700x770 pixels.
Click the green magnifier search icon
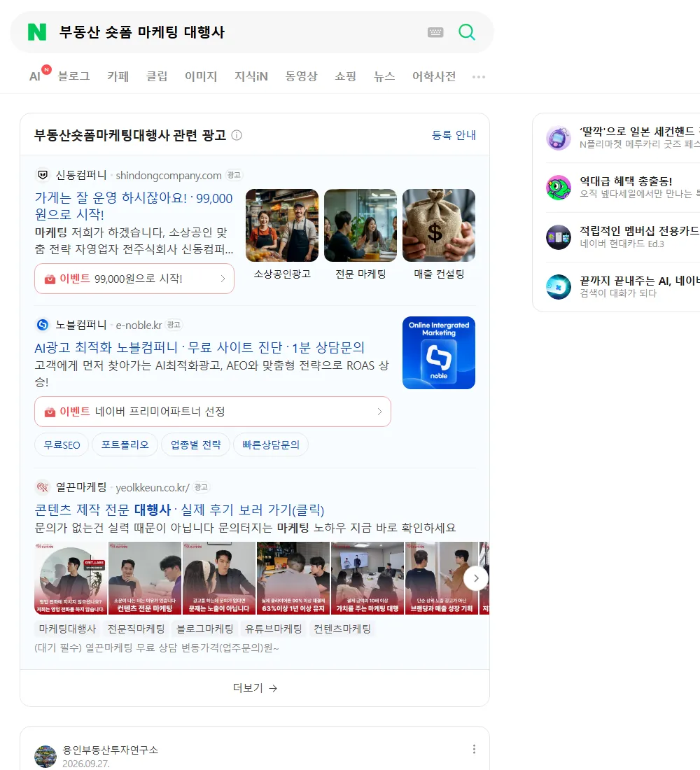tap(467, 32)
